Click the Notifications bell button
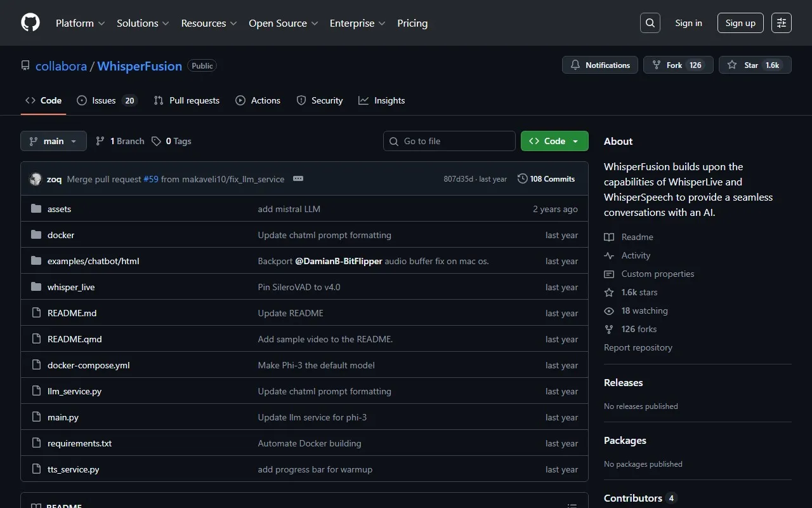The height and width of the screenshot is (508, 812). 600,65
